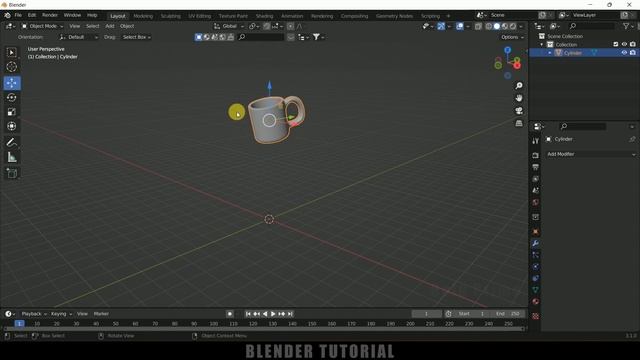Open Select Box drag dropdown

click(136, 37)
